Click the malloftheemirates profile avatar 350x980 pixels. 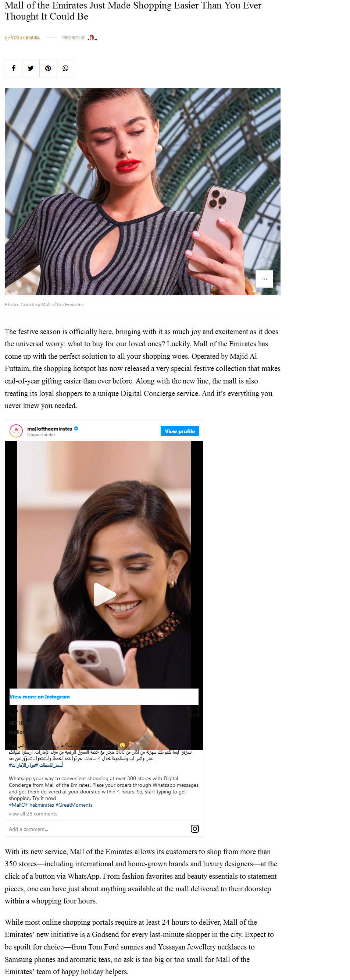[16, 431]
